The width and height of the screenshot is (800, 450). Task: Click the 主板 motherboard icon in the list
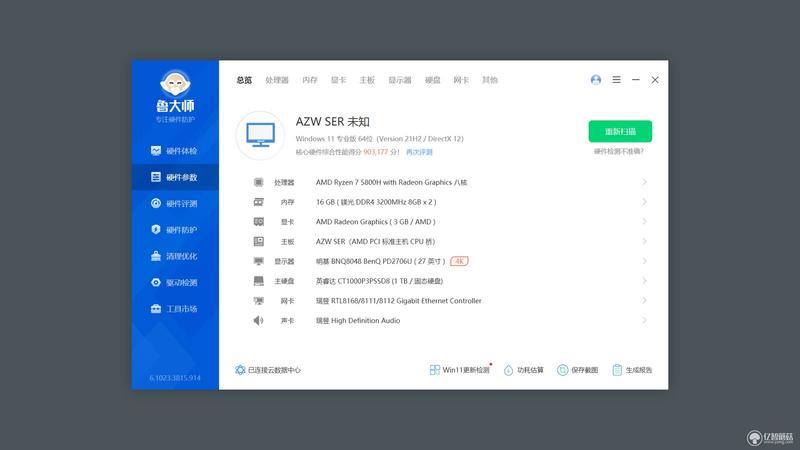(x=259, y=241)
